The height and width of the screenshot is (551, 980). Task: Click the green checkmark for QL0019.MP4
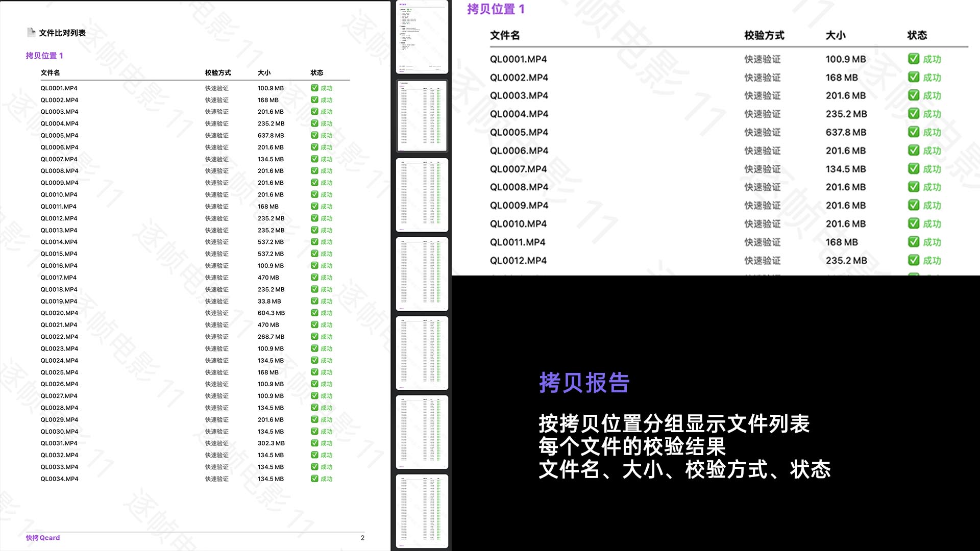tap(314, 301)
